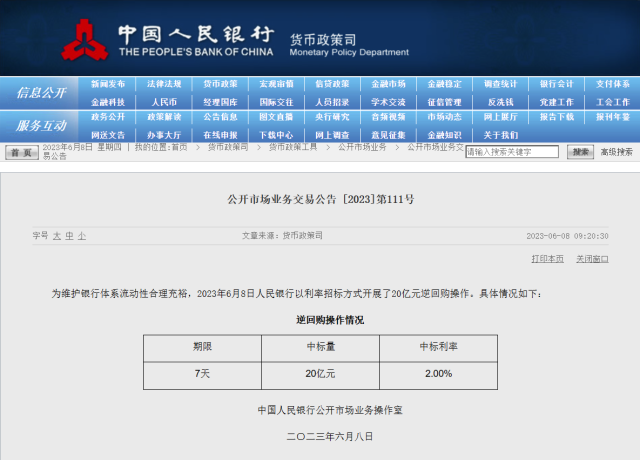Click the 首页 home button
The width and height of the screenshot is (640, 460).
21,152
